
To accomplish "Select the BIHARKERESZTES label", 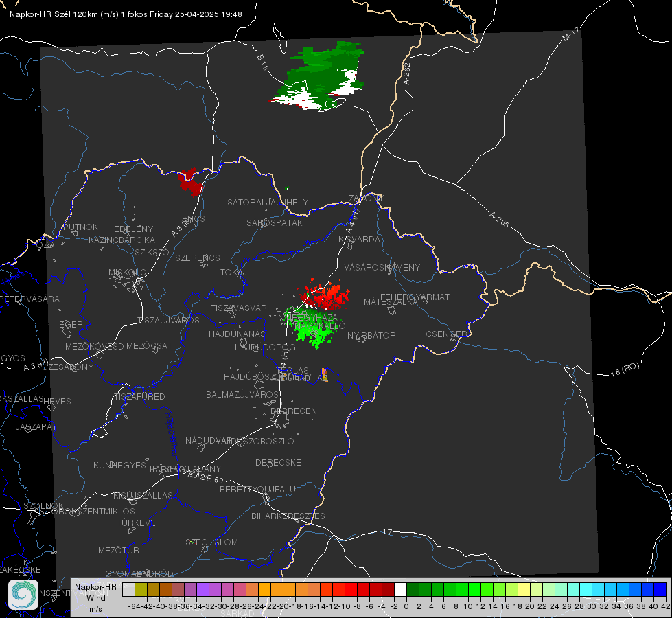I will (x=288, y=516).
